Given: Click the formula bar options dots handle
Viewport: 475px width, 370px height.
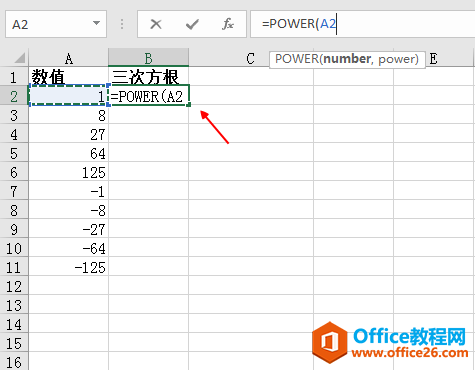Looking at the screenshot, I should (x=122, y=24).
